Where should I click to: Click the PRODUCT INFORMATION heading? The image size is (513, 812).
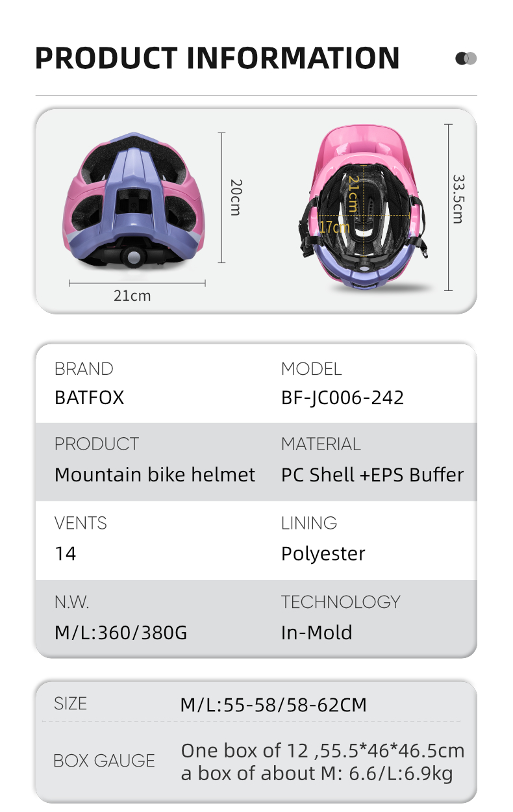(x=217, y=58)
